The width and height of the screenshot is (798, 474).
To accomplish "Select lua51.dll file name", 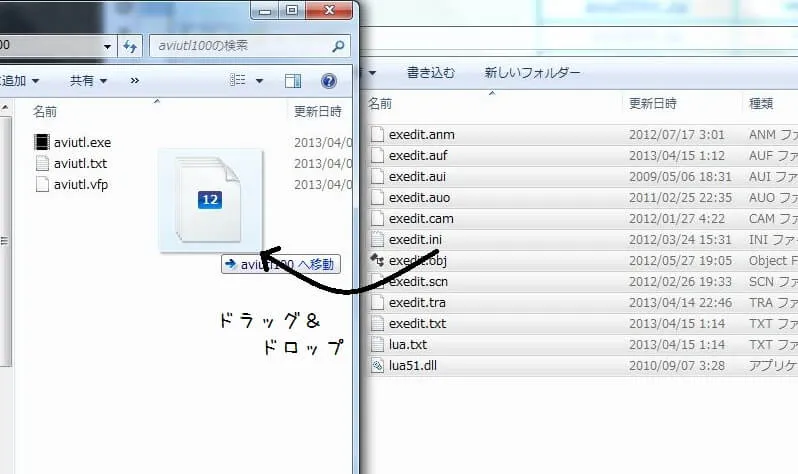I will click(x=413, y=365).
